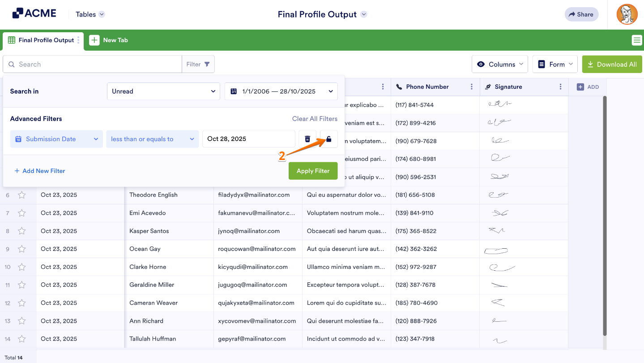The width and height of the screenshot is (644, 363).
Task: Open the Form dropdown button
Action: [555, 64]
